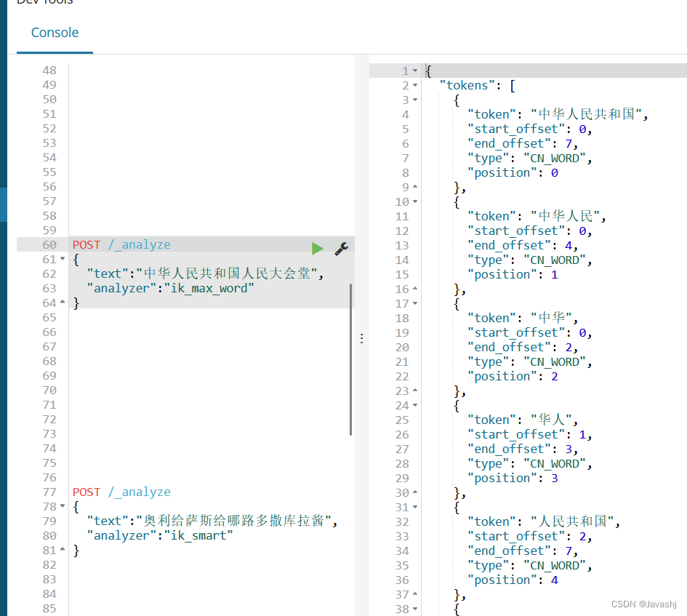The width and height of the screenshot is (687, 616).
Task: Toggle fold marker at response line 16
Action: (415, 289)
